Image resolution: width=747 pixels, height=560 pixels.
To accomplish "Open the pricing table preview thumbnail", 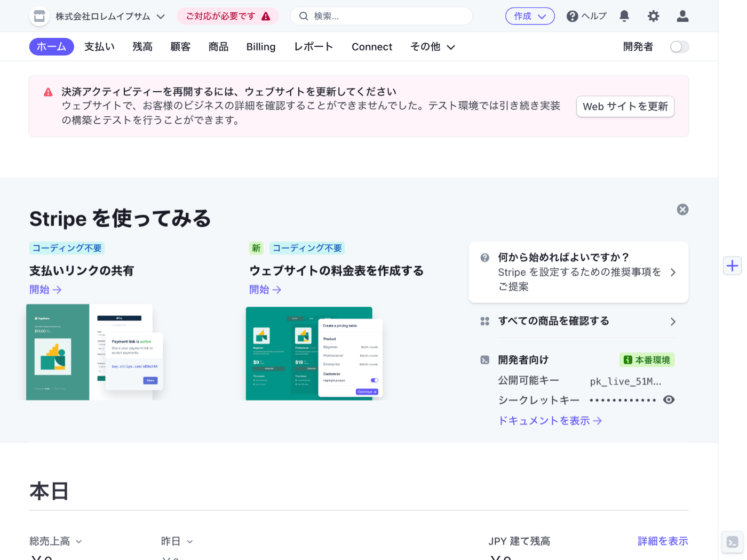I will (x=314, y=353).
